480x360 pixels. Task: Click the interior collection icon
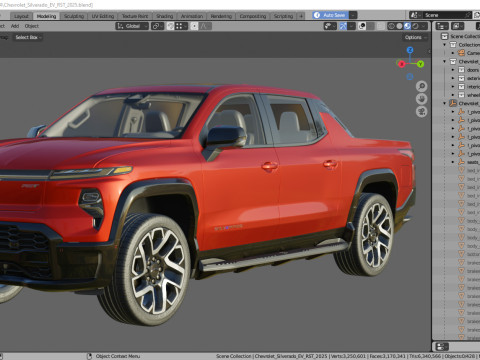click(x=461, y=87)
